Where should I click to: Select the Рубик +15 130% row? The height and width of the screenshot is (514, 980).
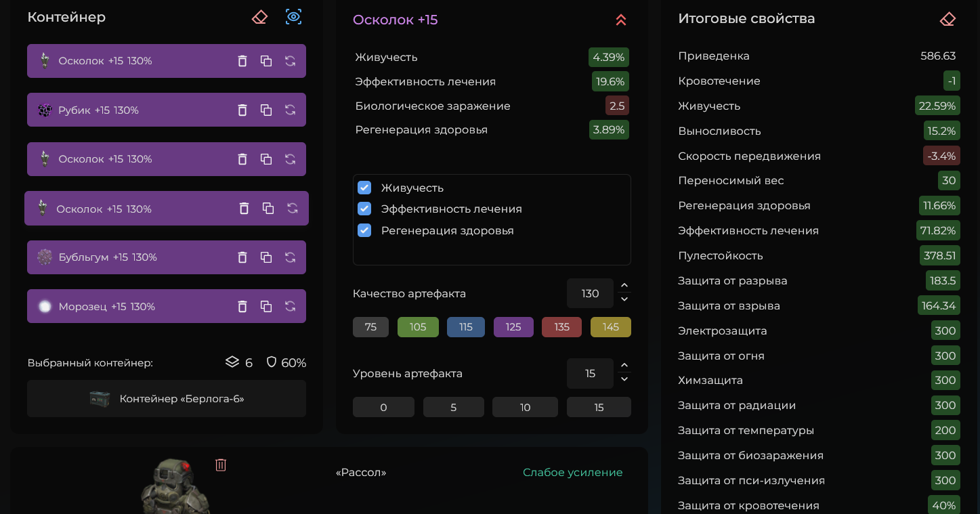point(167,110)
